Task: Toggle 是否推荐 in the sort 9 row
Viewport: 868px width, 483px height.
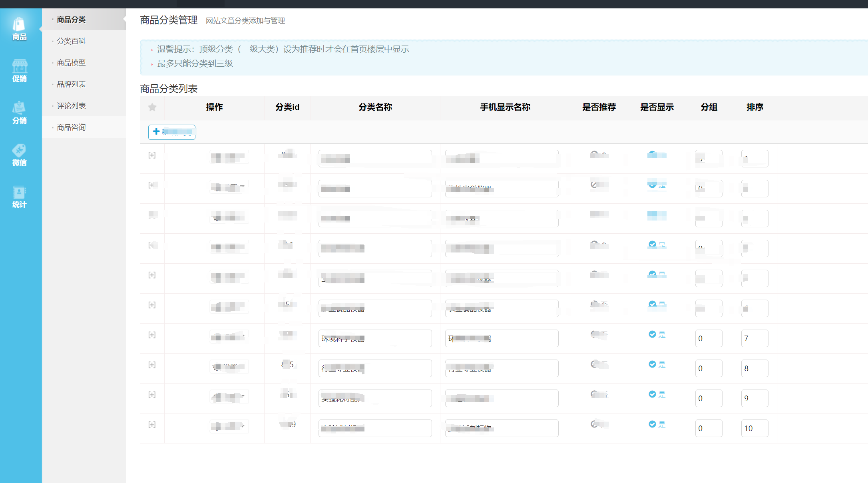Action: pyautogui.click(x=599, y=394)
